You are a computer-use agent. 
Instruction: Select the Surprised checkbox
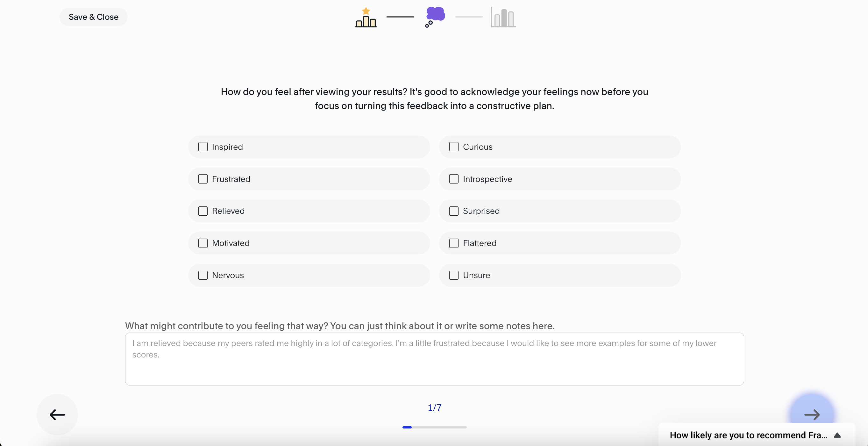[x=454, y=211]
